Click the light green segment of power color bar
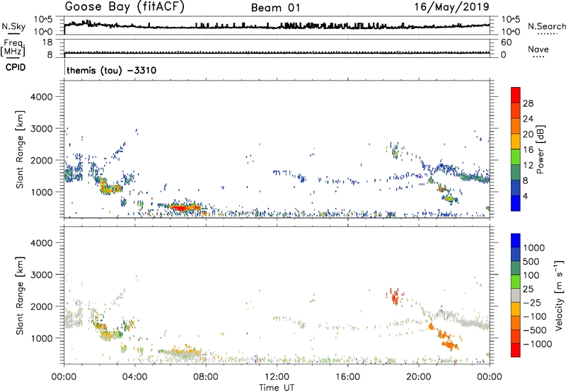 pyautogui.click(x=516, y=157)
